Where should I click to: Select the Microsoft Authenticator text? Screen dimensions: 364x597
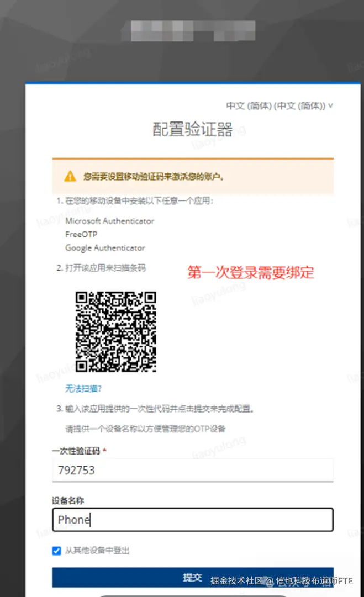110,221
